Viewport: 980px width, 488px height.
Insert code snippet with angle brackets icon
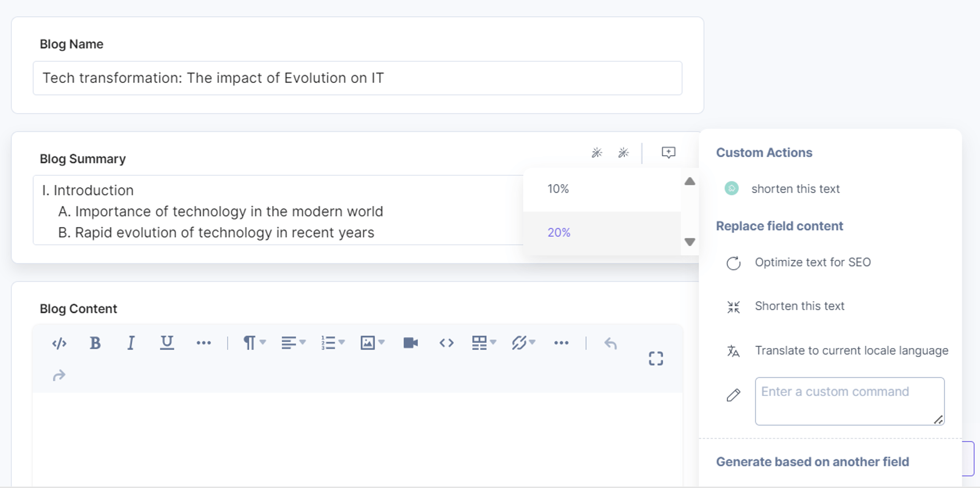tap(446, 343)
